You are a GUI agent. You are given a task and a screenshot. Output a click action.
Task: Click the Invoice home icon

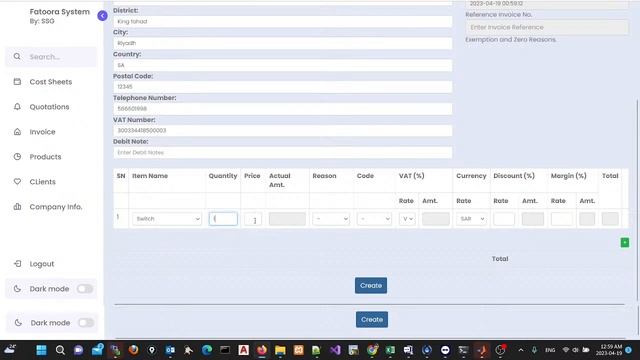17,132
